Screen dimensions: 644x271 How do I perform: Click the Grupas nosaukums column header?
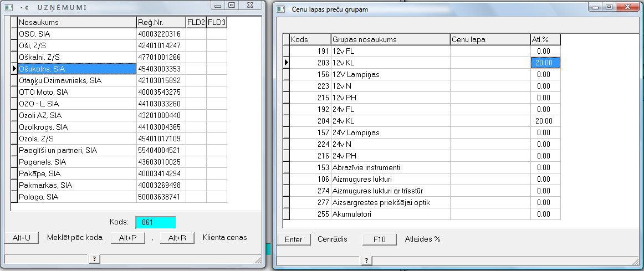tap(390, 39)
